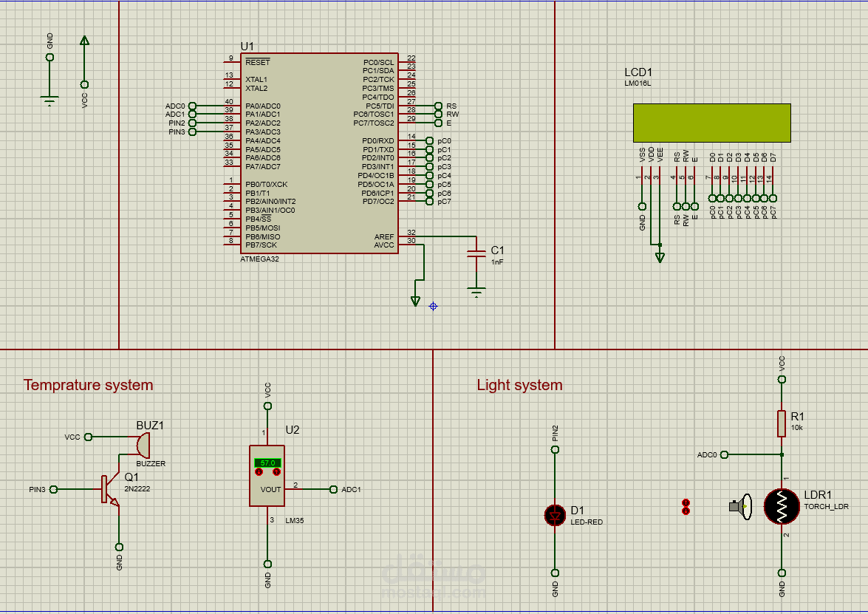Click the LM35 57.0 temperature readout
The width and height of the screenshot is (868, 614).
[267, 463]
